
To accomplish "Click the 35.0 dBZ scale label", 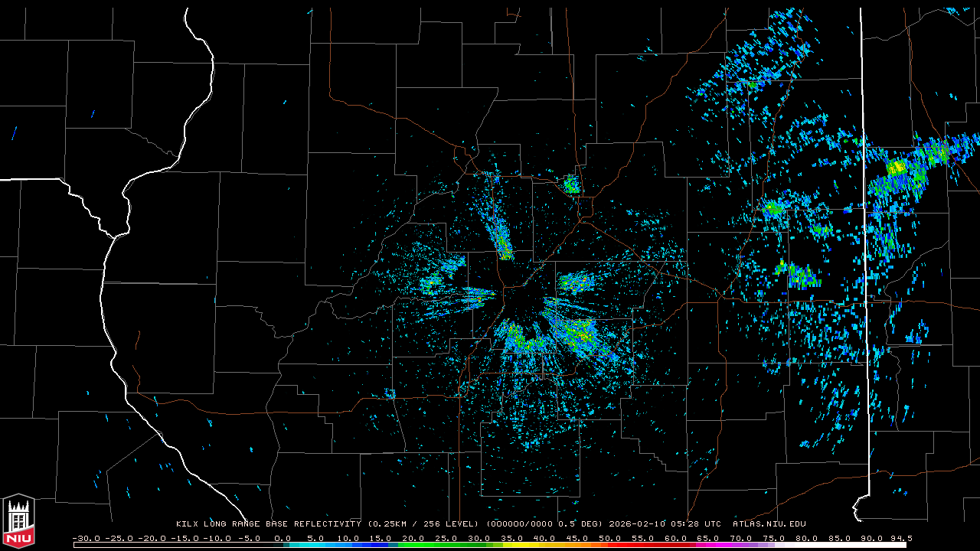I will click(513, 538).
